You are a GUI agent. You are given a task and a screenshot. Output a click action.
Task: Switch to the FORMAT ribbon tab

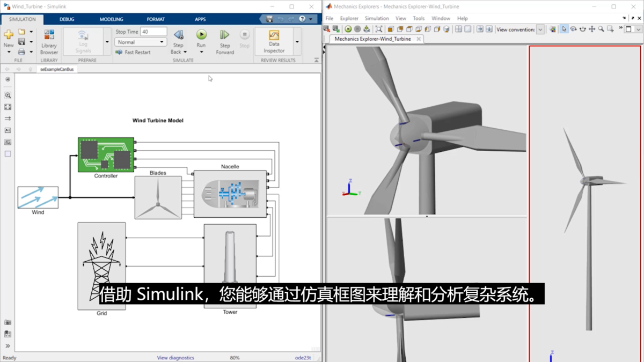(x=156, y=19)
